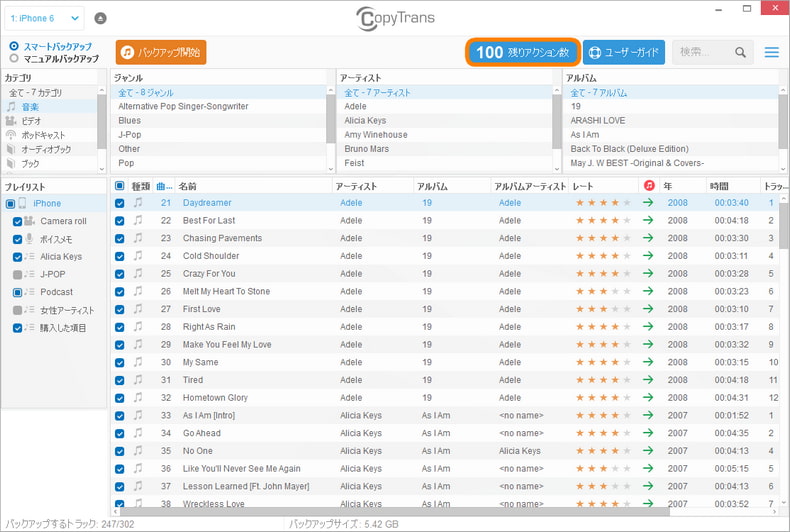Click the green arrow for Hometown Glory
Image resolution: width=790 pixels, height=532 pixels.
tap(648, 397)
